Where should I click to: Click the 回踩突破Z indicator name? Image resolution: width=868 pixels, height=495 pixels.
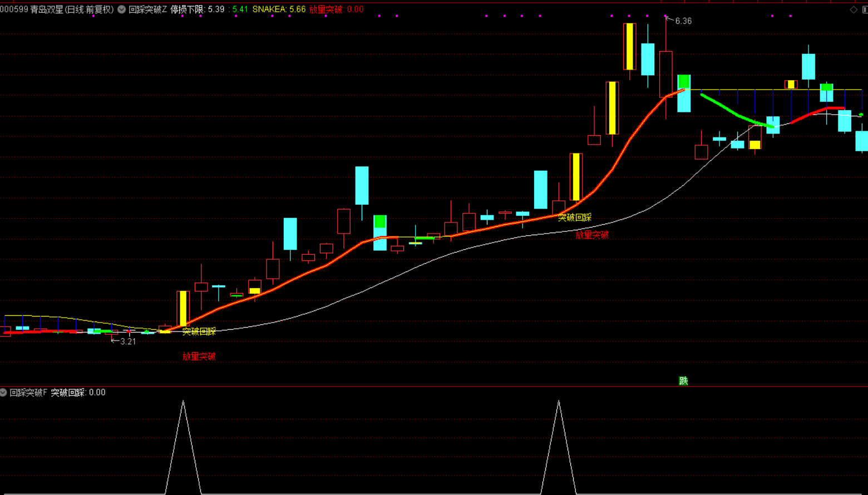click(148, 9)
